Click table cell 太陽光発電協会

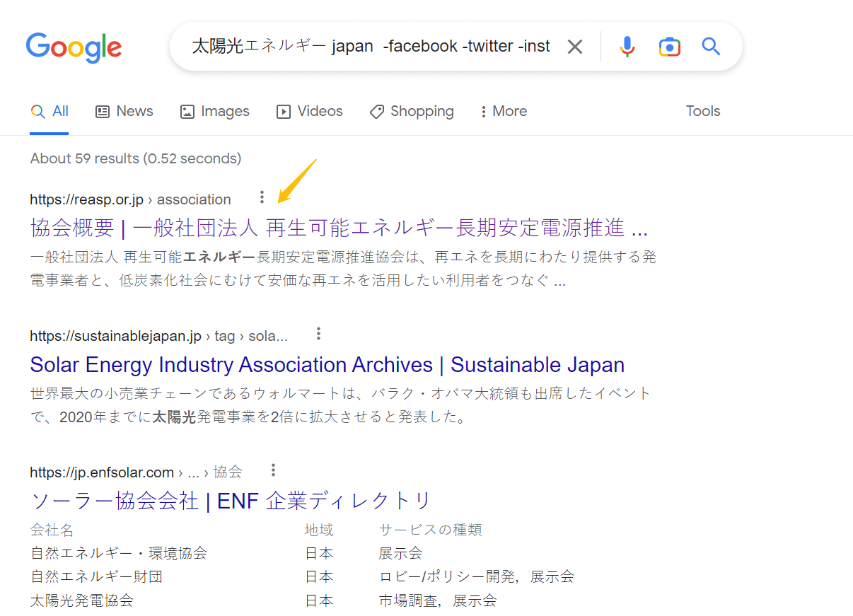point(81,601)
